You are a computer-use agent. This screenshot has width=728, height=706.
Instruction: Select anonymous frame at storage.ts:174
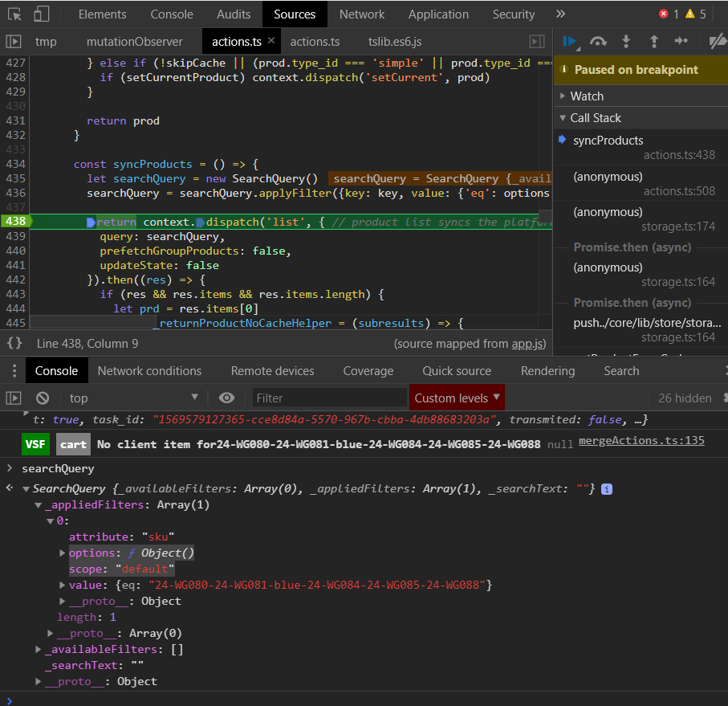coord(641,218)
